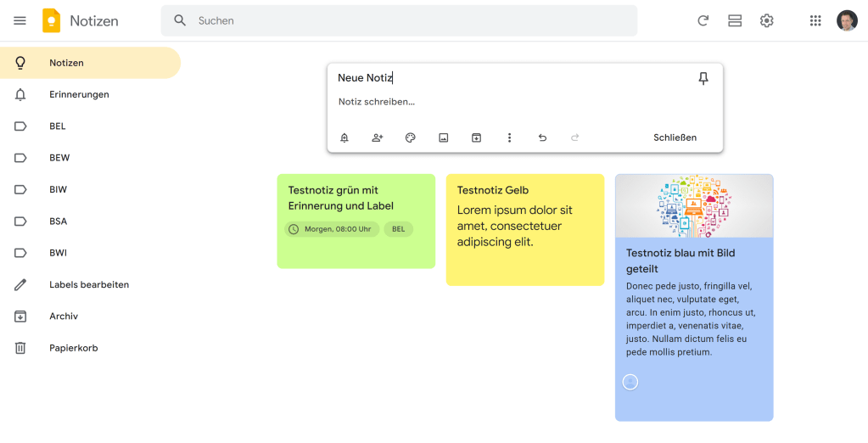The height and width of the screenshot is (443, 868).
Task: Pin the new note
Action: pos(703,79)
